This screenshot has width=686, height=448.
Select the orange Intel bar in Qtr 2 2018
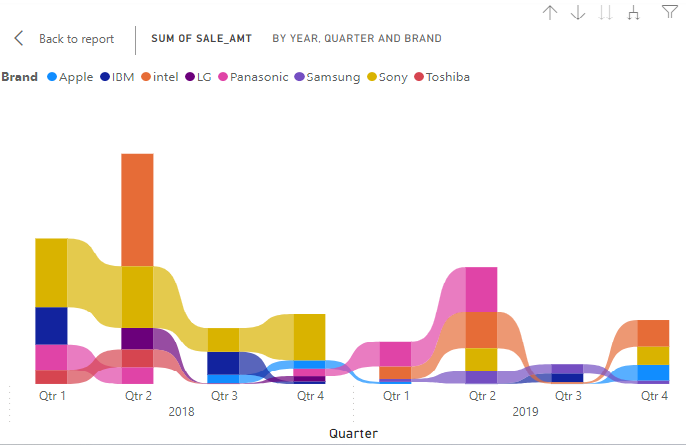137,209
